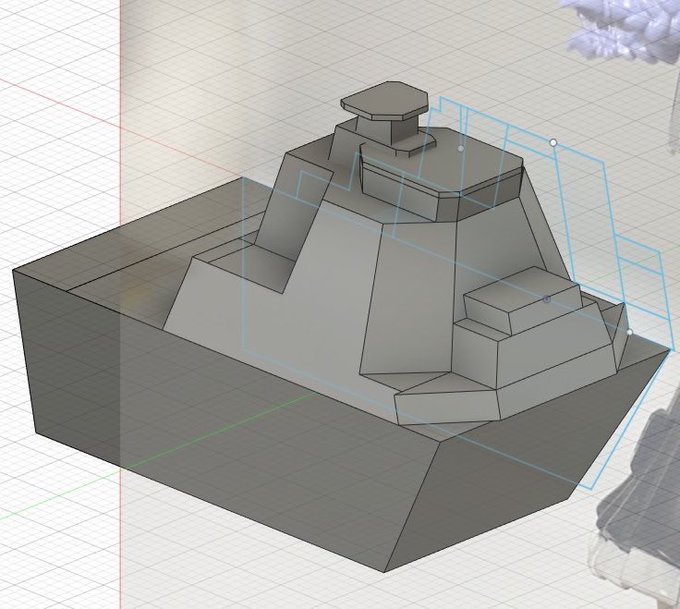Click the white sketch point at the superstructure bow tip

click(630, 332)
